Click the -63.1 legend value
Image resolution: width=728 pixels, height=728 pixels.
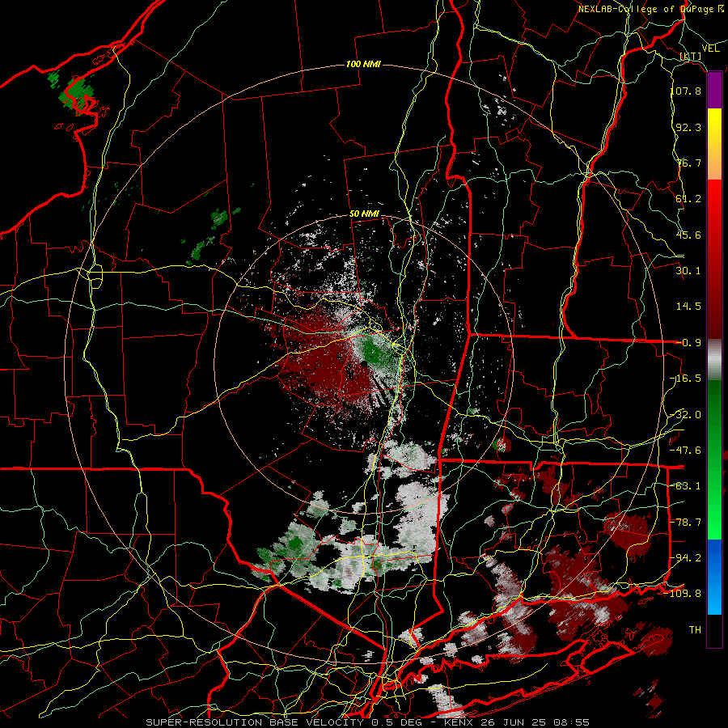coord(685,485)
